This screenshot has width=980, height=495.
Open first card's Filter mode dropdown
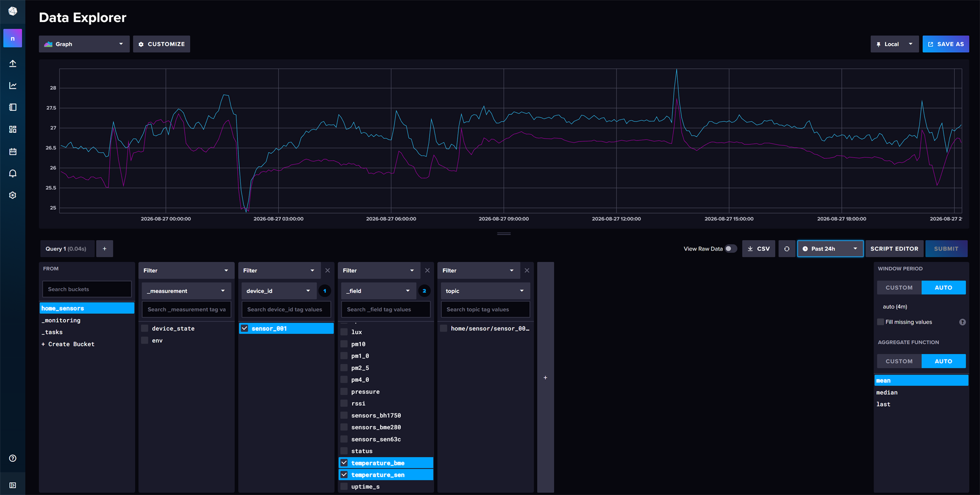coord(186,270)
